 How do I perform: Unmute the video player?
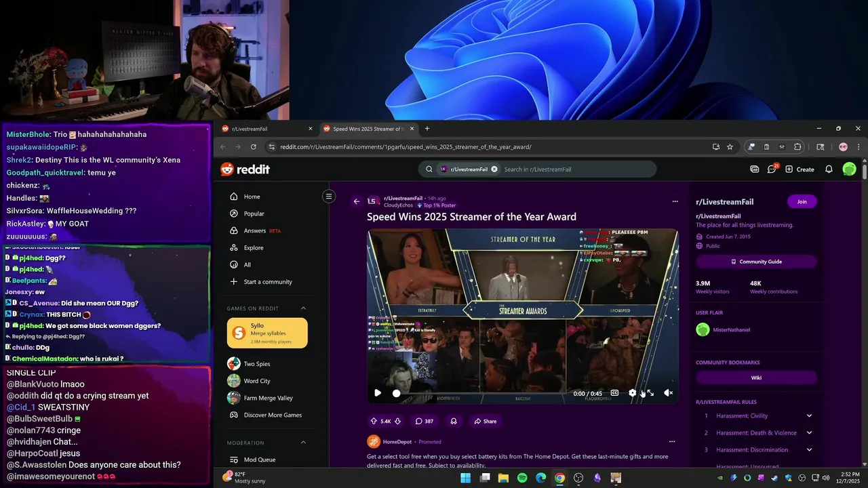click(x=668, y=393)
